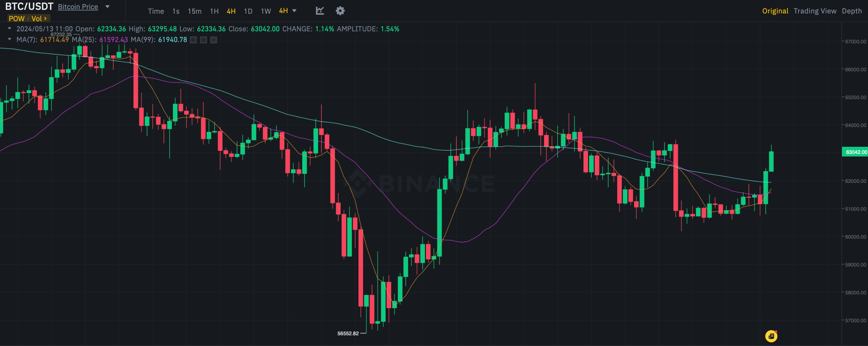The height and width of the screenshot is (346, 868).
Task: Select the Original chart tab
Action: click(x=775, y=11)
